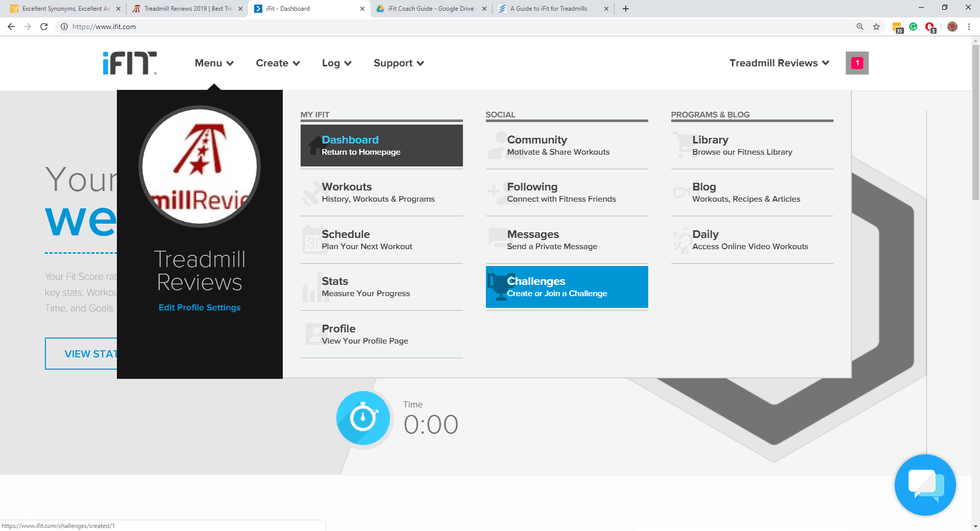This screenshot has width=980, height=531.
Task: Open Workouts from the My iFit menu
Action: 381,192
